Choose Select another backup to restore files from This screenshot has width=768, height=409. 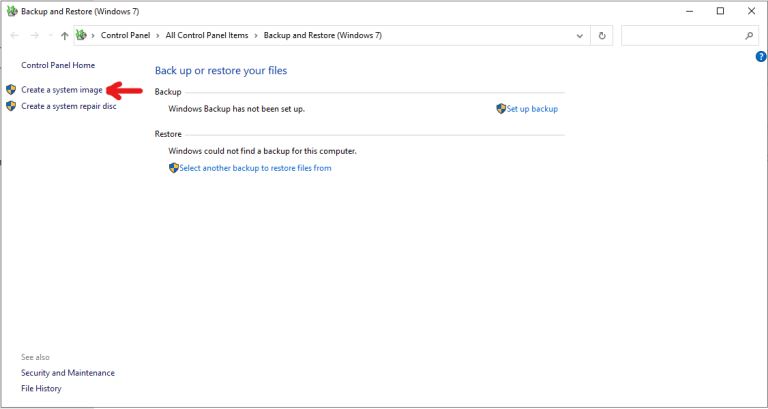pos(255,168)
